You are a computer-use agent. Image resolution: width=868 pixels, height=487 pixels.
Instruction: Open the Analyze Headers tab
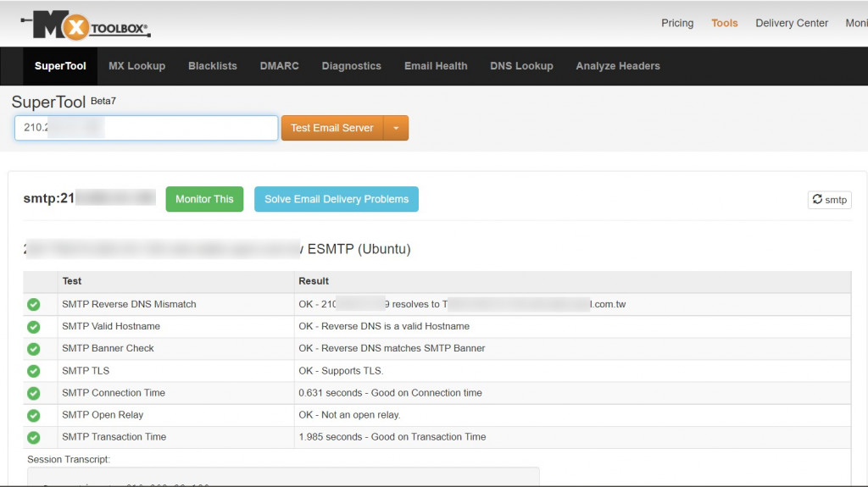click(618, 66)
